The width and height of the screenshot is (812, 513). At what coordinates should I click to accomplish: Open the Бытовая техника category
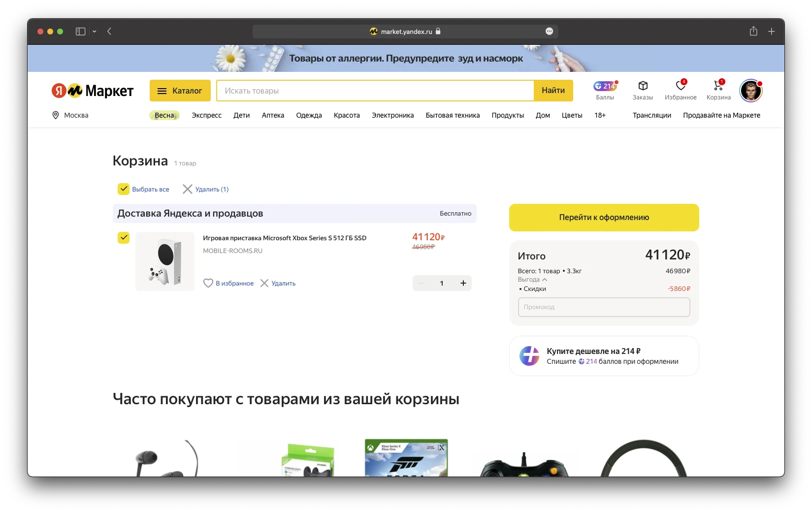coord(453,115)
